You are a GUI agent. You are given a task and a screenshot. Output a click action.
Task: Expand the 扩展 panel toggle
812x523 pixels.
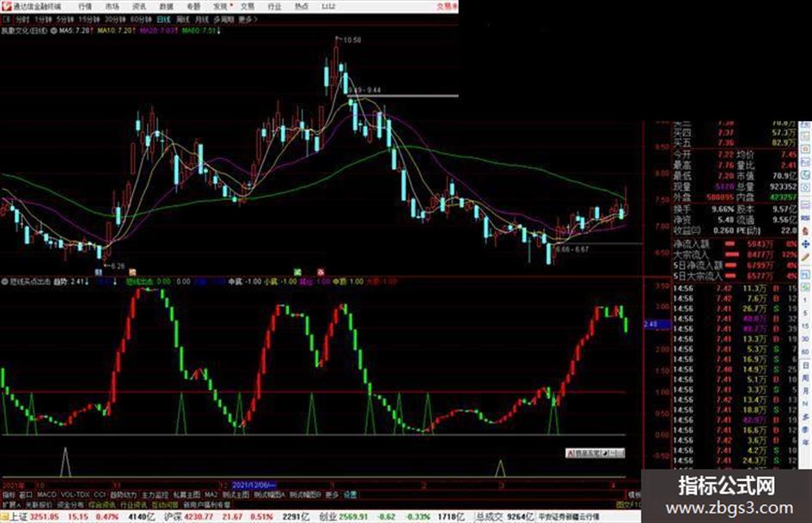(x=11, y=504)
